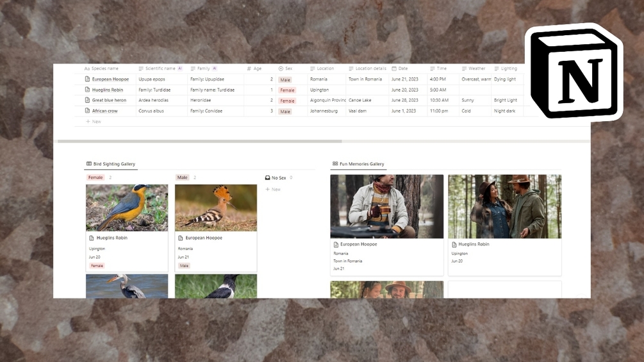The height and width of the screenshot is (362, 644).
Task: Click the gallery icon beside Fun Memories Gallery
Action: 335,164
